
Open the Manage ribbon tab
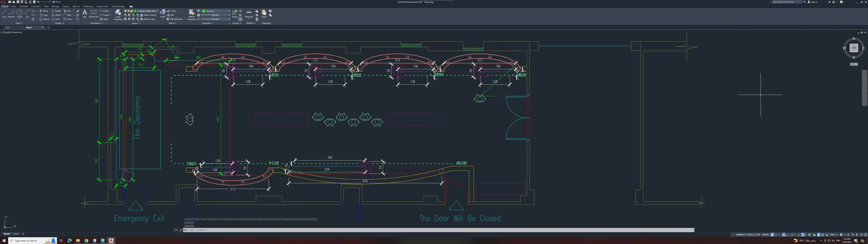(x=56, y=6)
